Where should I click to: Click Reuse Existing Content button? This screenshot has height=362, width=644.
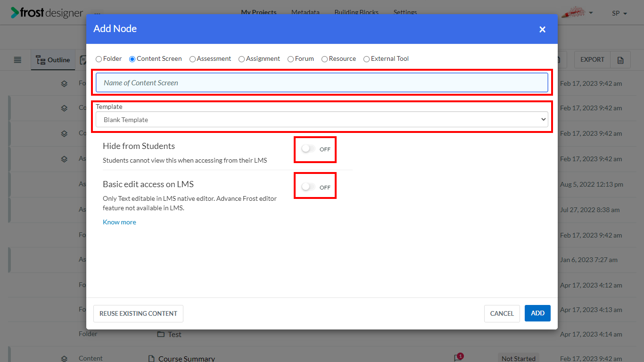pos(138,313)
